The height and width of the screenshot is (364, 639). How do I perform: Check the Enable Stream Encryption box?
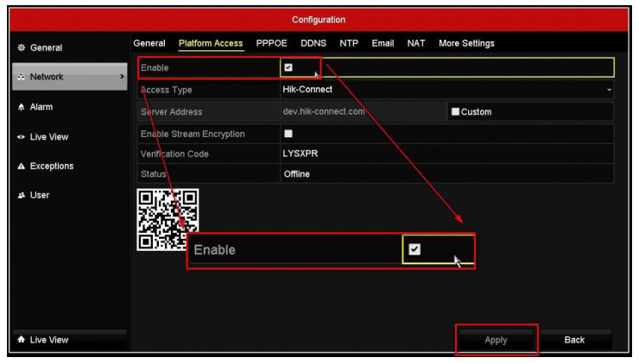click(x=288, y=134)
